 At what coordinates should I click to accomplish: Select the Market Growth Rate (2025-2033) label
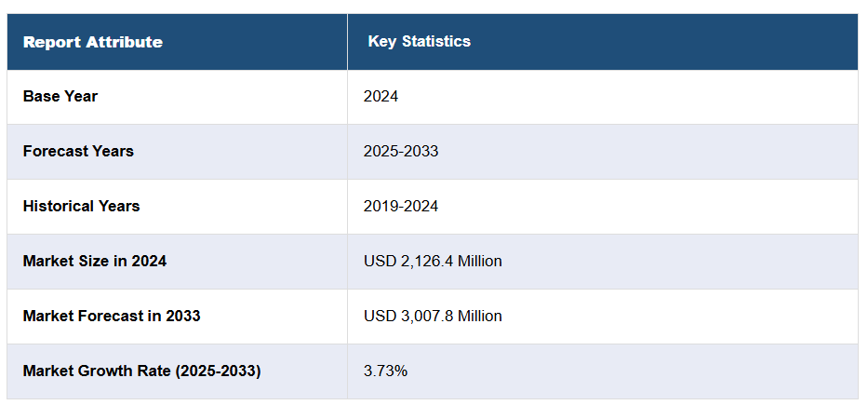141,371
